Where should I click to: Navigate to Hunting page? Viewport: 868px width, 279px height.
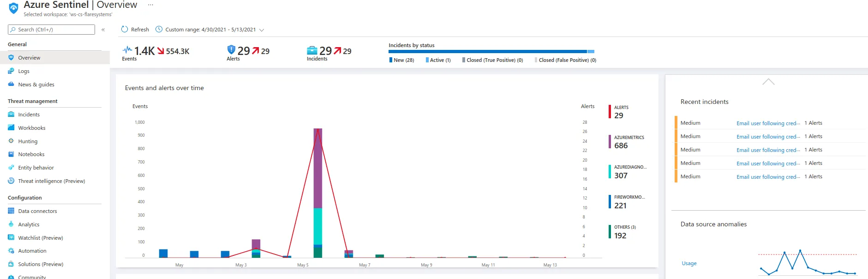click(28, 141)
